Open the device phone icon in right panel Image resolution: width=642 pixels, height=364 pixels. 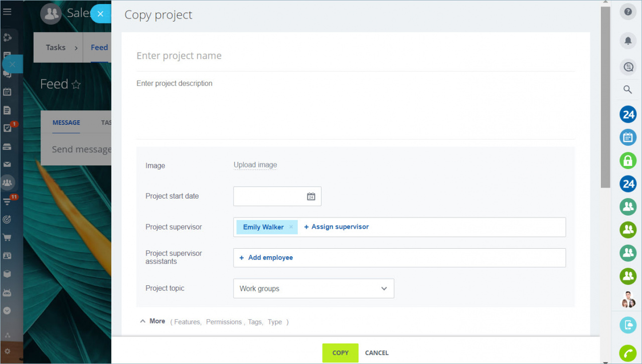click(x=628, y=325)
